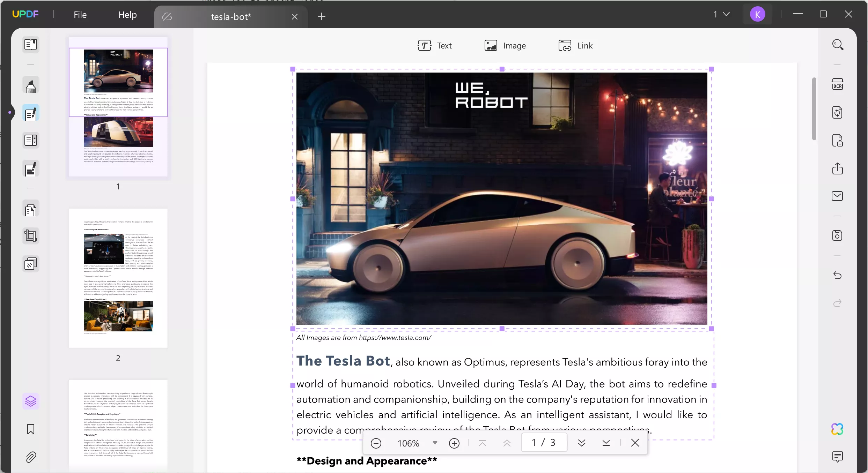Open the File menu

tap(80, 15)
